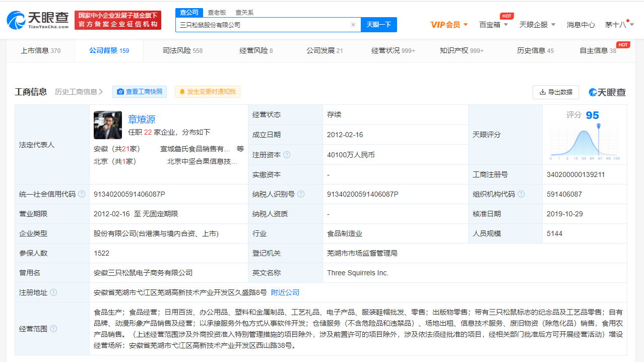Click 发生变更时通知我 button
This screenshot has width=644, height=362.
[208, 92]
